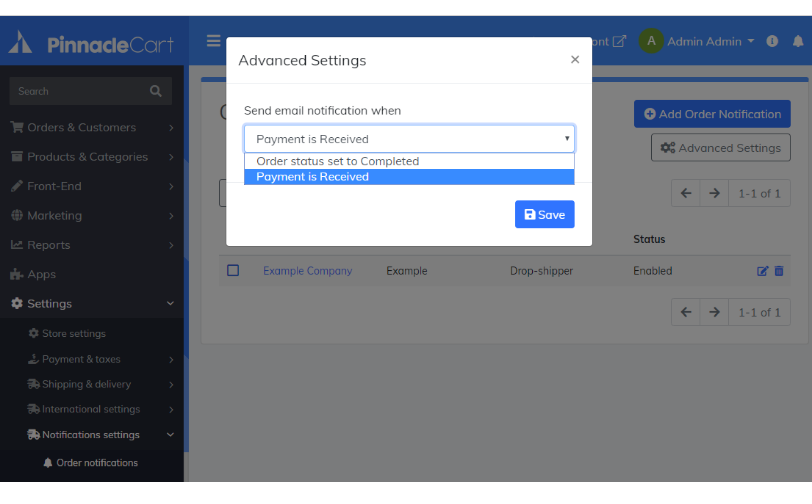The image size is (812, 504).
Task: Save the advanced settings
Action: pos(544,214)
